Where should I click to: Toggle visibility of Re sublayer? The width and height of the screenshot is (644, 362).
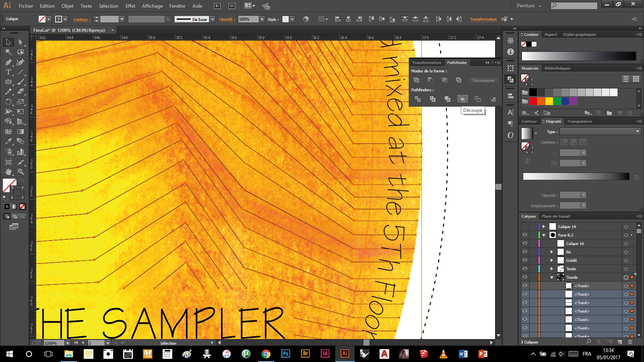pyautogui.click(x=525, y=252)
